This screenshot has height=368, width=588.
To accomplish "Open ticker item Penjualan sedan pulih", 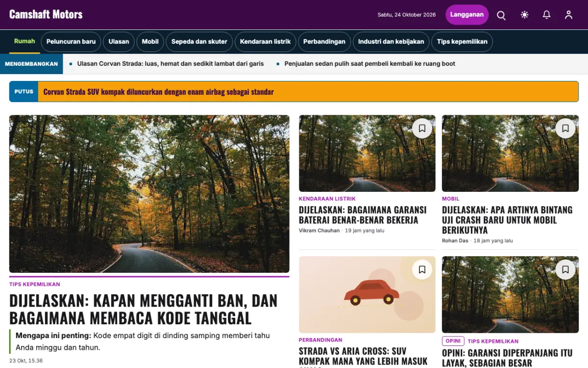I will [370, 64].
